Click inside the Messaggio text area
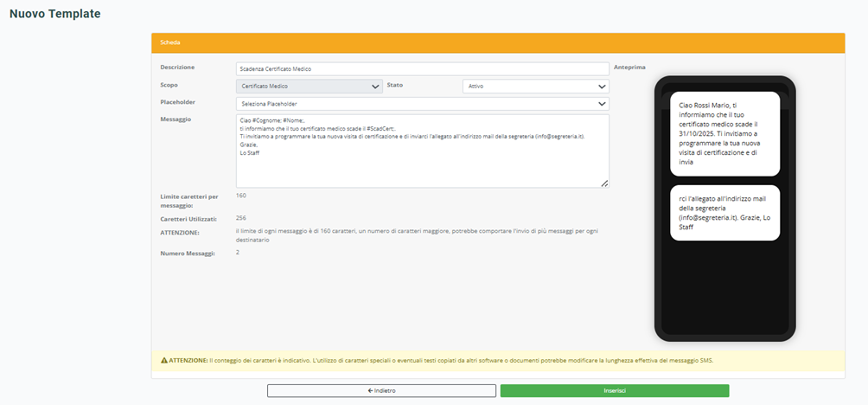Screen dimensions: 868x405 [x=422, y=164]
